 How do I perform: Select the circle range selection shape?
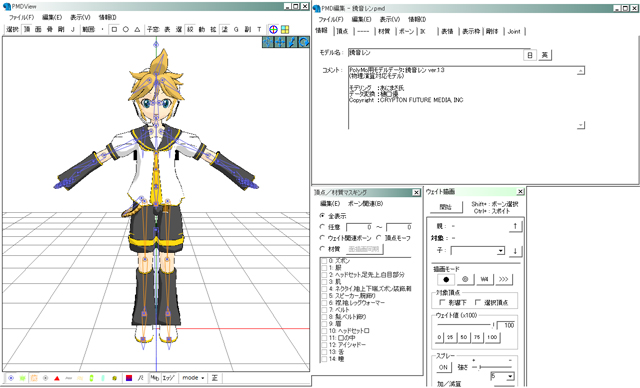(126, 29)
